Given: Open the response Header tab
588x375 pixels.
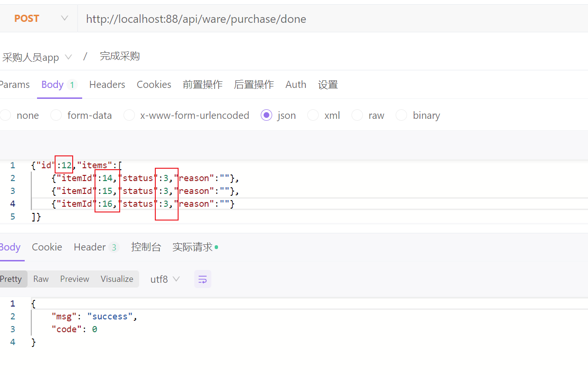Looking at the screenshot, I should 96,247.
